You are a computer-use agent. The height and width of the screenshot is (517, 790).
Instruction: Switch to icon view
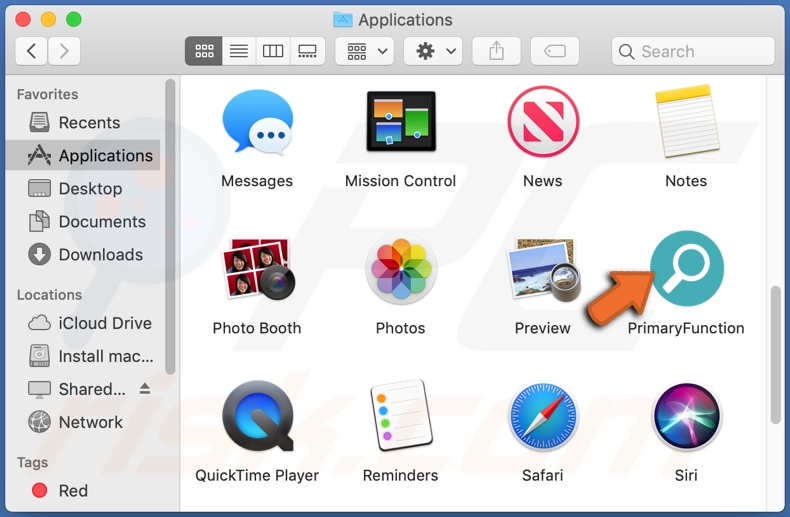click(204, 51)
